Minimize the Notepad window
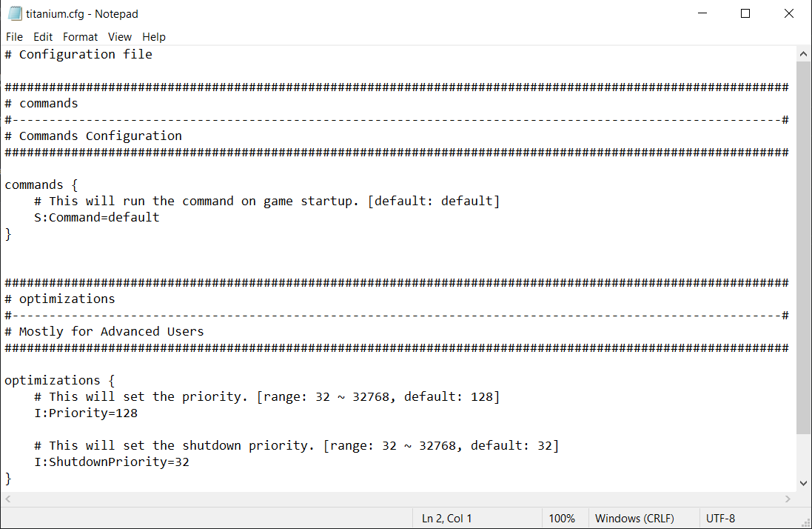The width and height of the screenshot is (812, 529). point(703,13)
